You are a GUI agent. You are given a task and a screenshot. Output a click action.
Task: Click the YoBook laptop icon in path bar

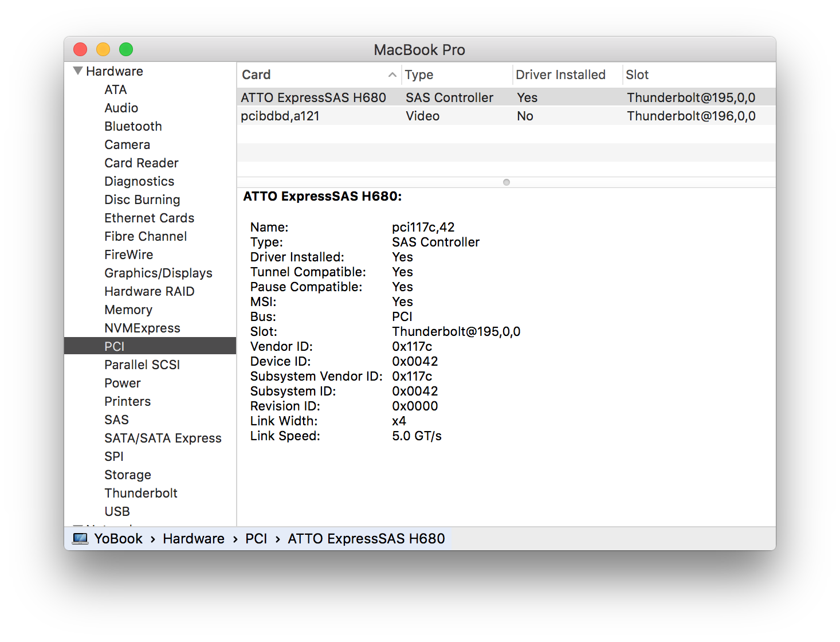(x=80, y=539)
